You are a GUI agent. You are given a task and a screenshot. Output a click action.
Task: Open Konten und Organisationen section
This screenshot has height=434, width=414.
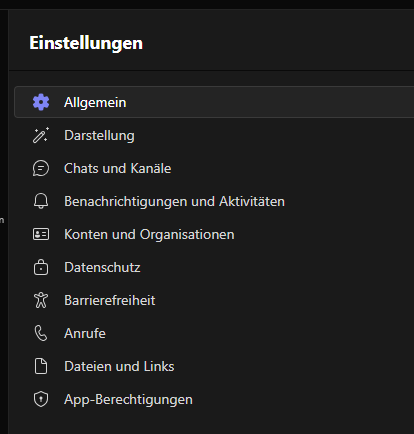click(214, 234)
